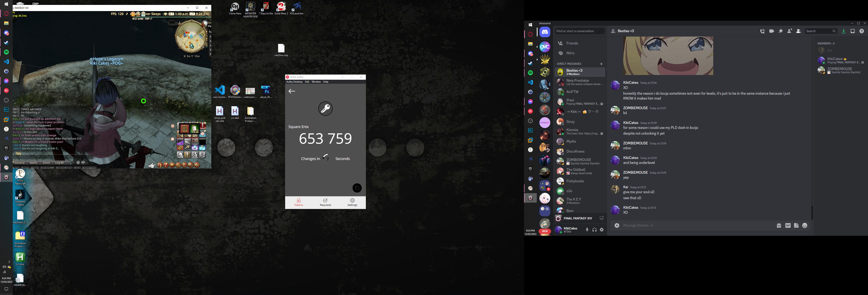This screenshot has height=295, width=868.
Task: Open the Nitro page in Discord
Action: [x=580, y=53]
